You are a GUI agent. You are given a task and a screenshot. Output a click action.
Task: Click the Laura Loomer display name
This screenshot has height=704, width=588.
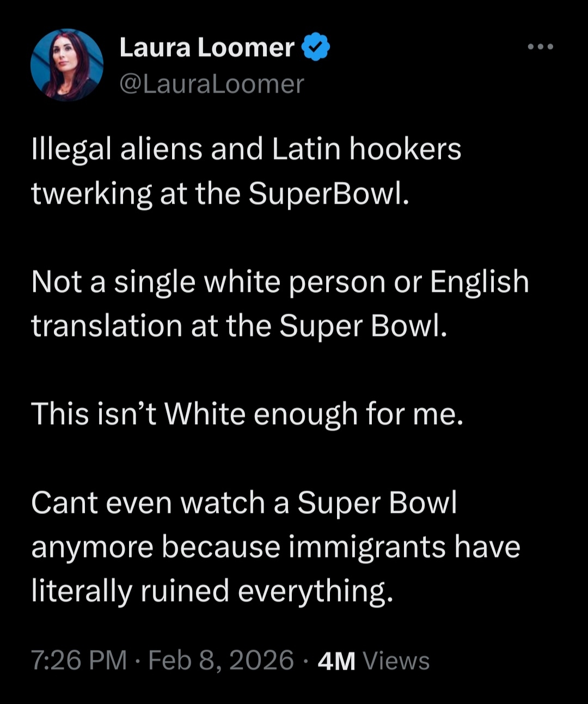point(207,47)
